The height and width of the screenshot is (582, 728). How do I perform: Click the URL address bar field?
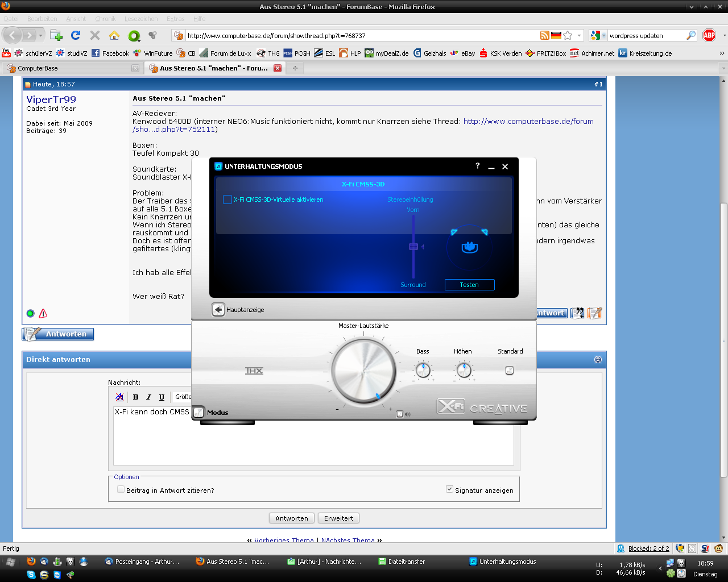362,35
